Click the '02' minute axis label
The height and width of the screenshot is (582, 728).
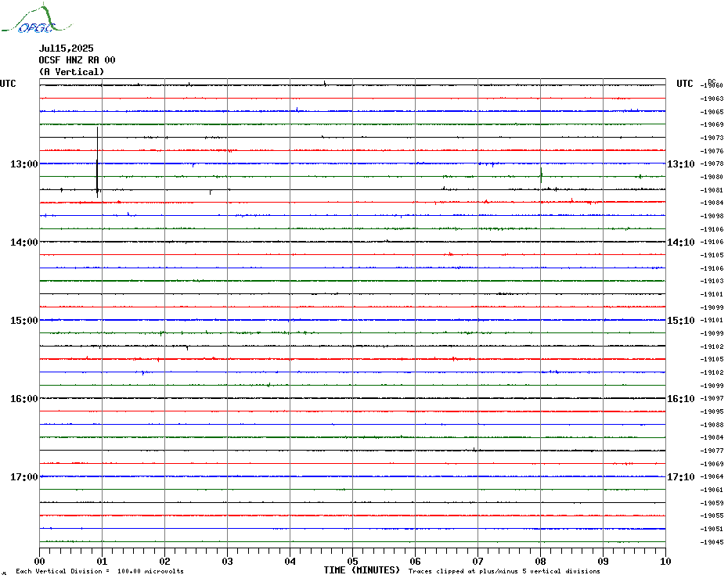coord(165,561)
